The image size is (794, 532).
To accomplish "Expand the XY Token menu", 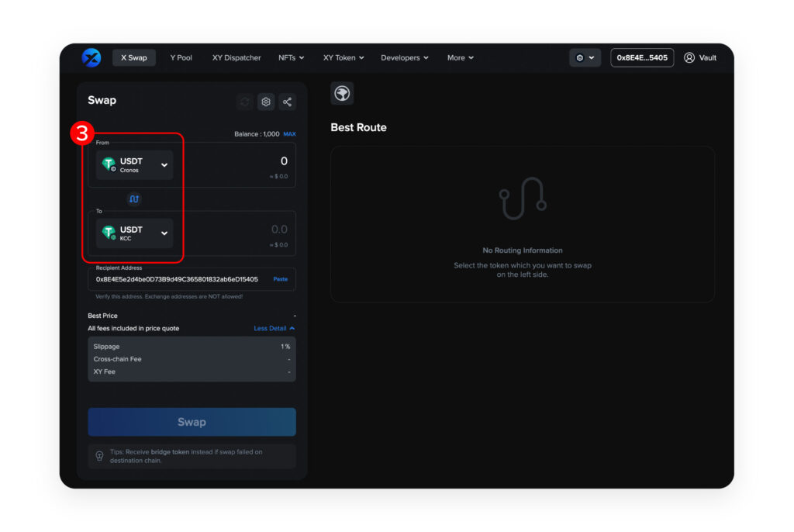I will tap(343, 57).
